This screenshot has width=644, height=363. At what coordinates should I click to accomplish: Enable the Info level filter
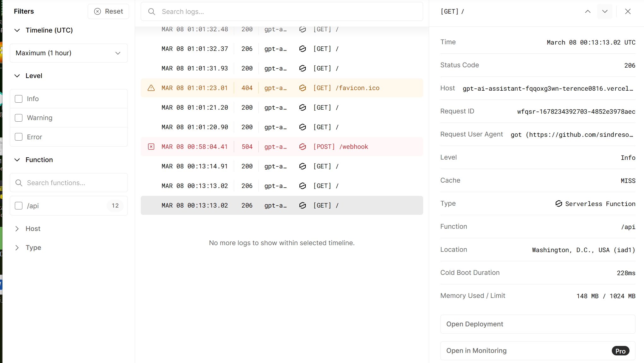(19, 99)
